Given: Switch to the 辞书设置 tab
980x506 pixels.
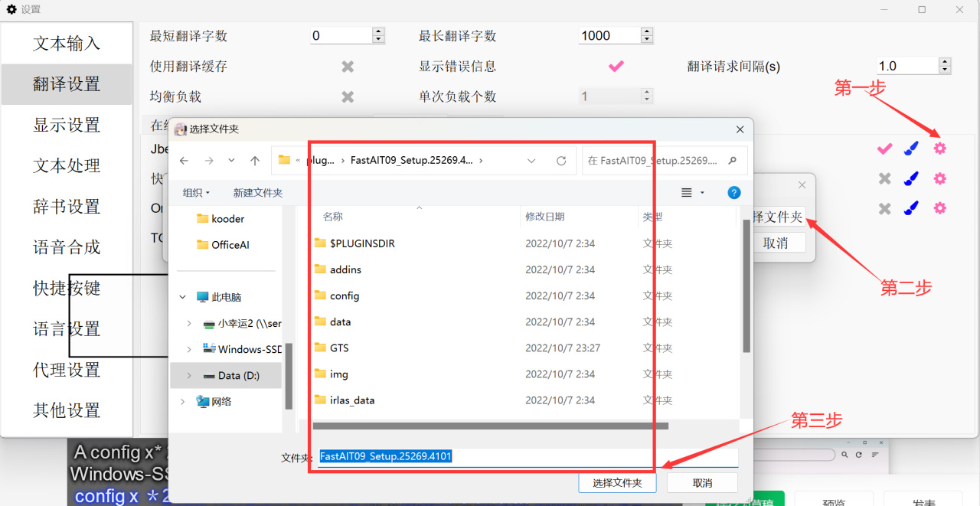Looking at the screenshot, I should [x=67, y=207].
